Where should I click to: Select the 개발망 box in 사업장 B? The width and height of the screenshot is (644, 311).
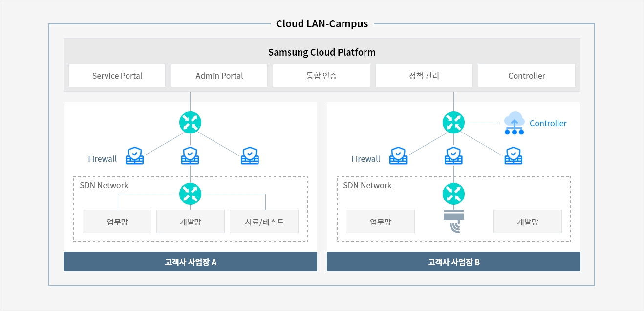pyautogui.click(x=528, y=222)
